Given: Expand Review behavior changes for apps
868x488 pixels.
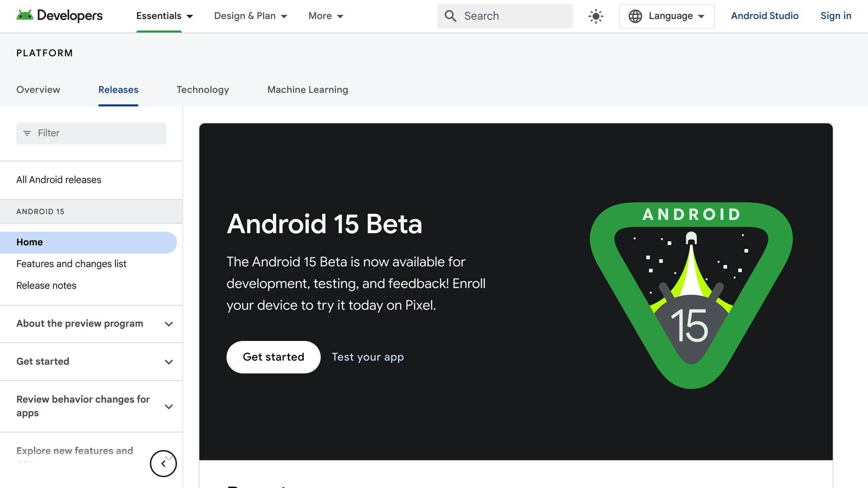Looking at the screenshot, I should [x=169, y=406].
